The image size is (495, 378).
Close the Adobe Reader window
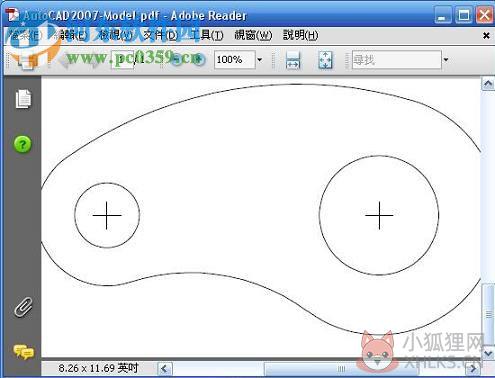[484, 15]
